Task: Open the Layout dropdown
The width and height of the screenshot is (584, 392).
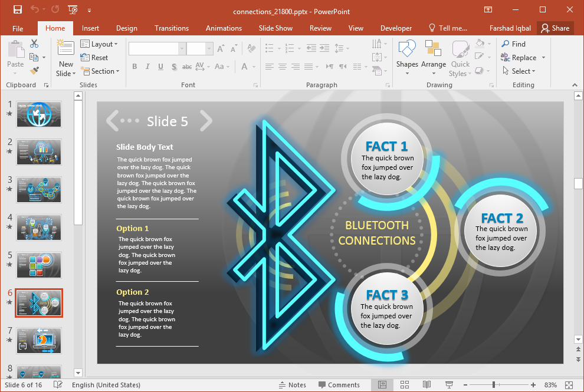Action: tap(99, 44)
